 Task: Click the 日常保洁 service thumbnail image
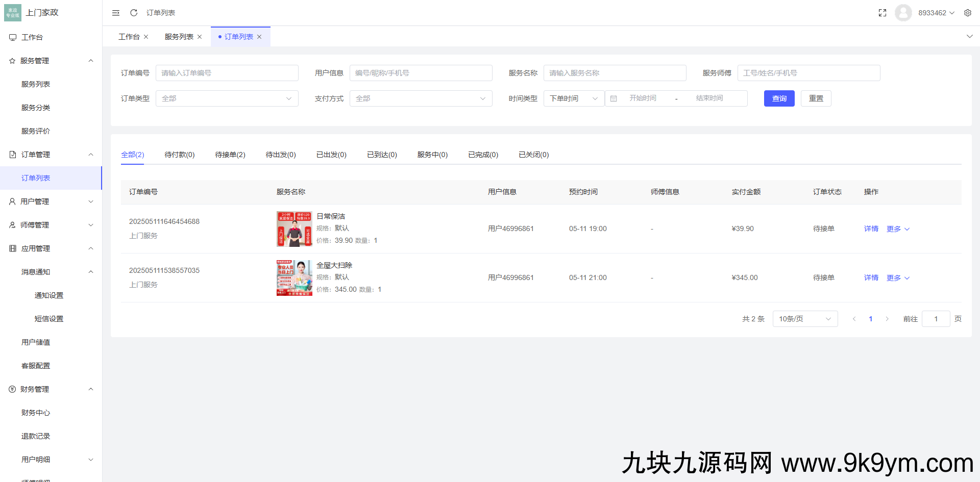pyautogui.click(x=294, y=229)
